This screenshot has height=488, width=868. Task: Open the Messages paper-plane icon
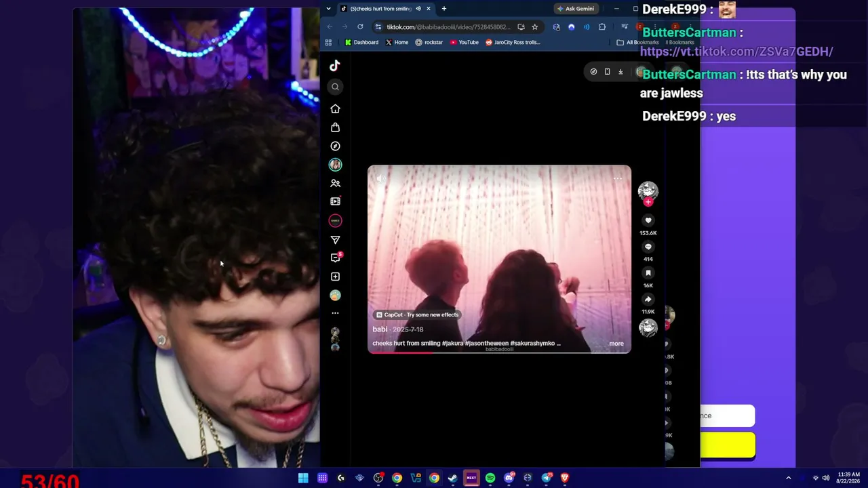click(335, 239)
